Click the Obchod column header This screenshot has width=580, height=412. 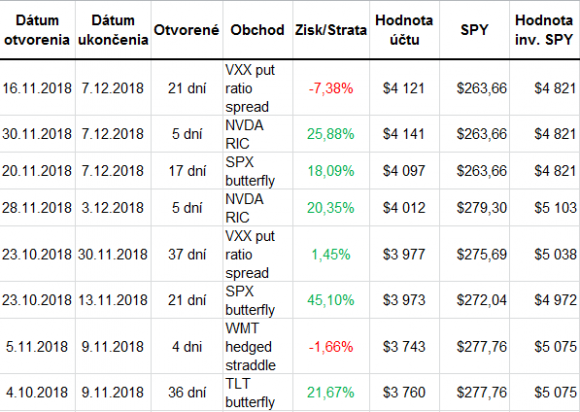click(257, 30)
